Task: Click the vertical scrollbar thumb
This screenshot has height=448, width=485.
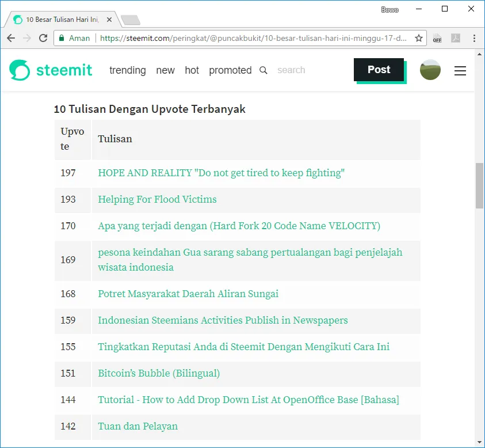Action: coord(479,186)
